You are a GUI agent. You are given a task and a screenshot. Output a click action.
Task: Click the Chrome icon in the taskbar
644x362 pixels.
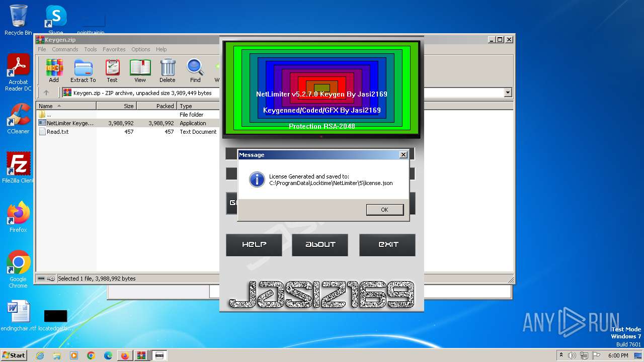(91, 355)
